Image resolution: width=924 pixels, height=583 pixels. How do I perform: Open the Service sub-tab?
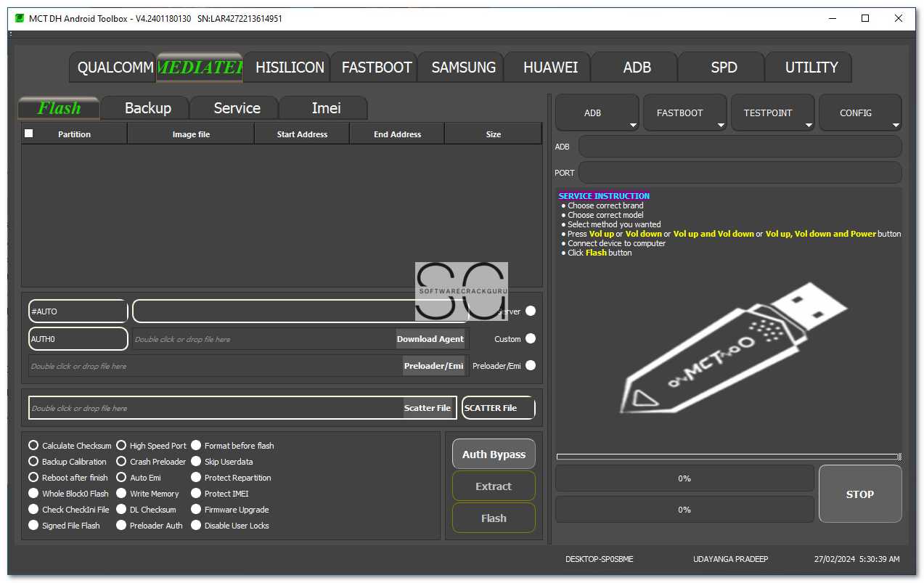click(x=235, y=108)
